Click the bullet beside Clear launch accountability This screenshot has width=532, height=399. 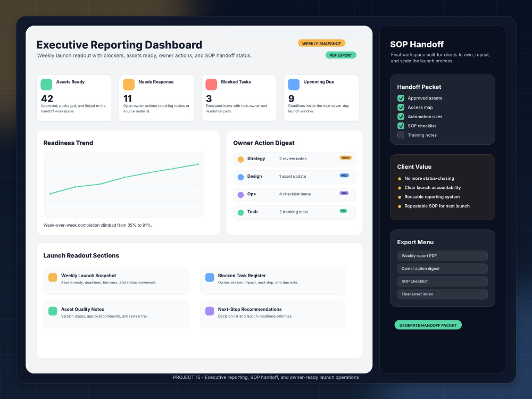click(x=400, y=188)
